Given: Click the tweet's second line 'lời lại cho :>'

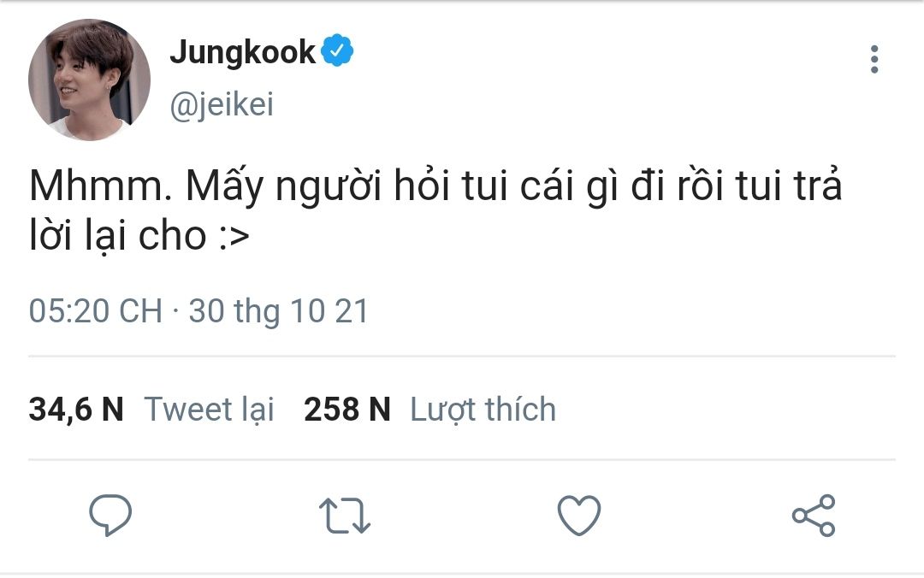Looking at the screenshot, I should click(139, 235).
